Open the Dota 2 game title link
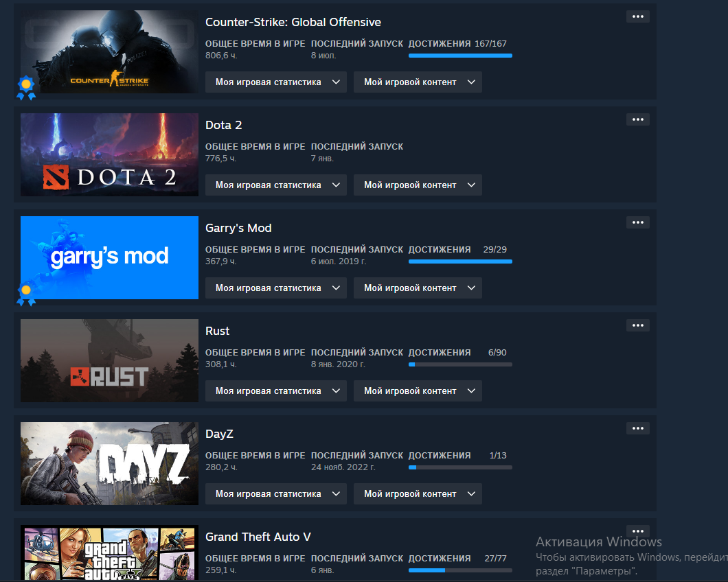 223,126
